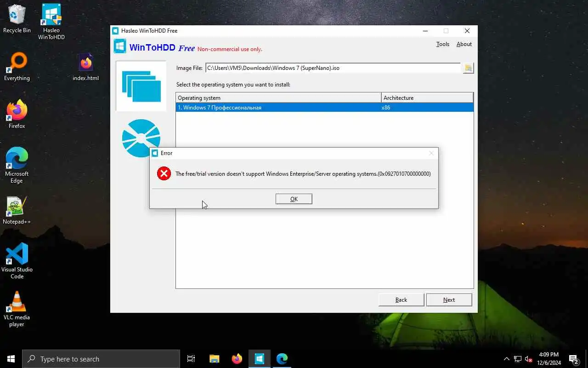The width and height of the screenshot is (588, 368).
Task: Click the Operating system column header
Action: point(278,98)
